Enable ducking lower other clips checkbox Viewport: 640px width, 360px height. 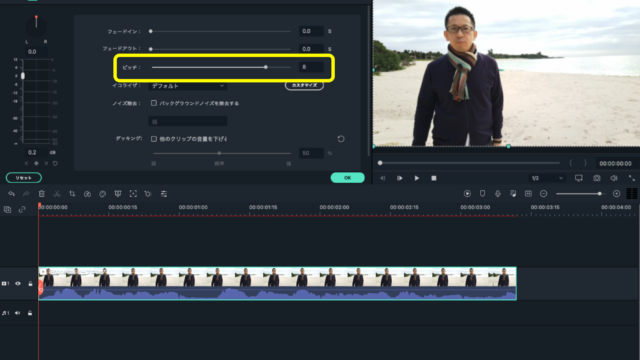pos(154,139)
